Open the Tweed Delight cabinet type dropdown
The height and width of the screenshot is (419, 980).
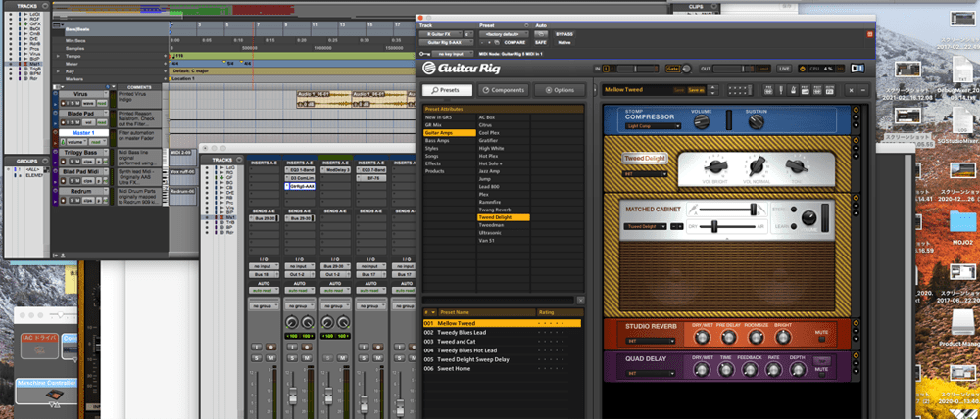point(645,226)
